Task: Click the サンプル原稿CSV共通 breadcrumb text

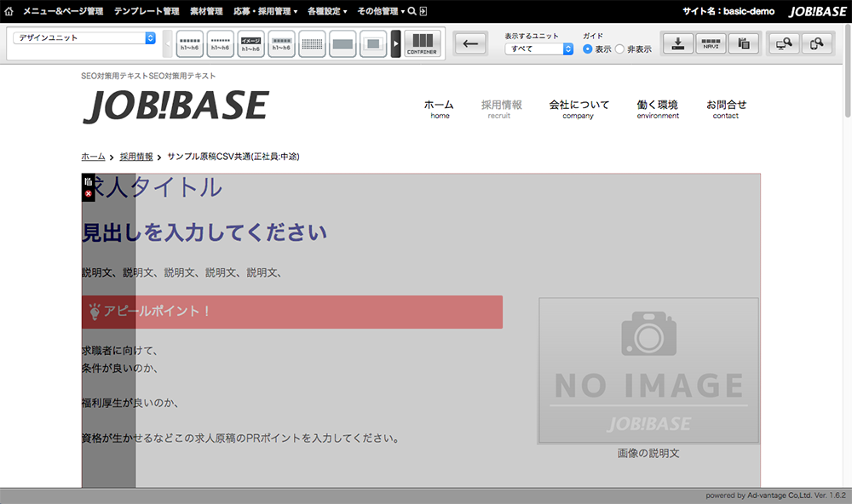Action: (x=233, y=157)
